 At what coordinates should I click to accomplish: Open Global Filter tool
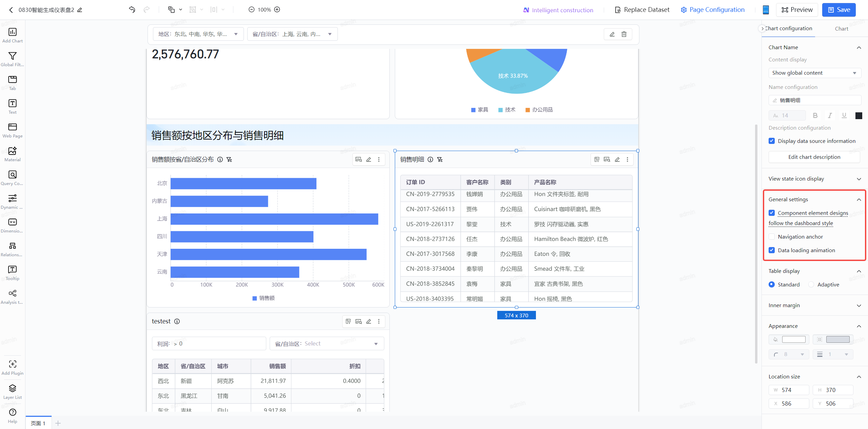tap(13, 59)
